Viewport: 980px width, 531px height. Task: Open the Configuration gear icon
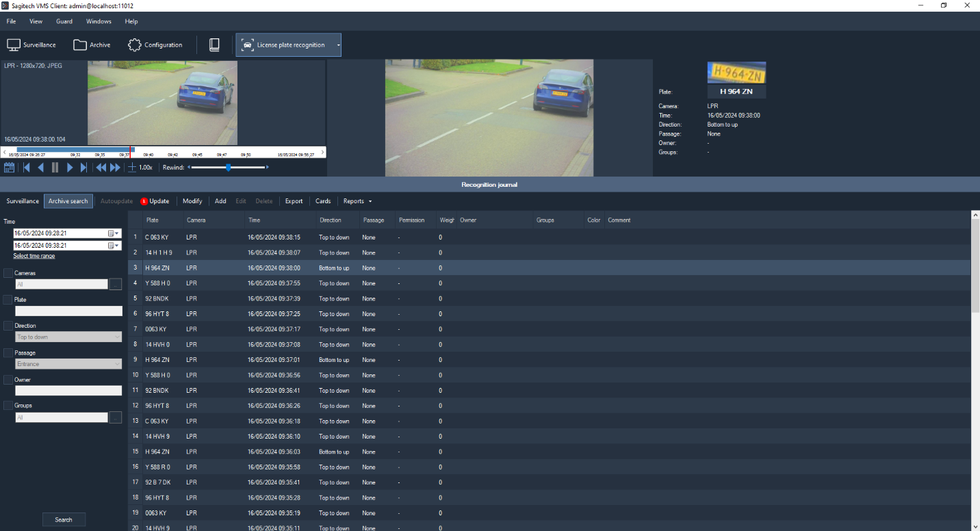[x=135, y=45]
